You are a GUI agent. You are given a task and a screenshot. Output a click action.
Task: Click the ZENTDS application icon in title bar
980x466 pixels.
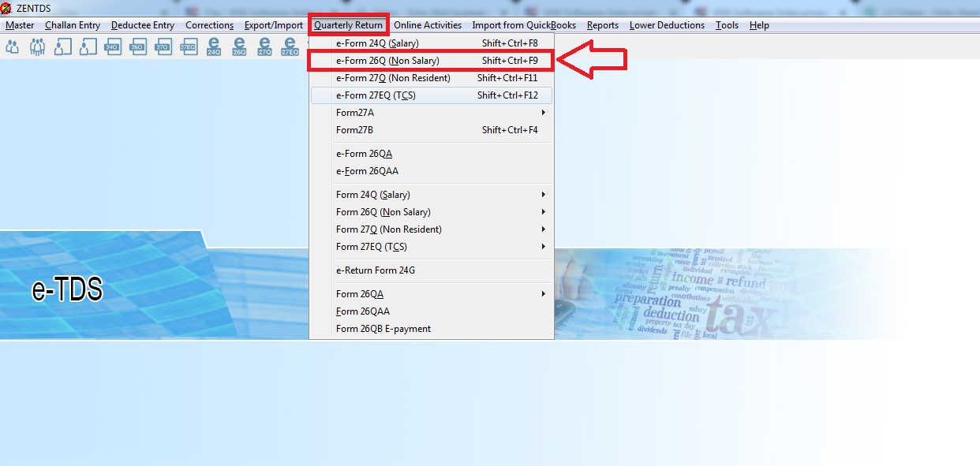pyautogui.click(x=6, y=8)
